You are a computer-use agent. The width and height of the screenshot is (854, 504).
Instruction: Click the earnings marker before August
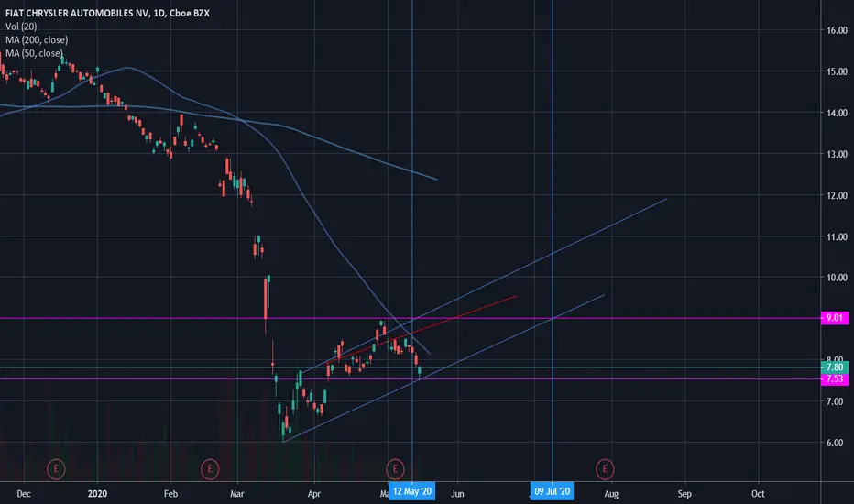(x=605, y=468)
